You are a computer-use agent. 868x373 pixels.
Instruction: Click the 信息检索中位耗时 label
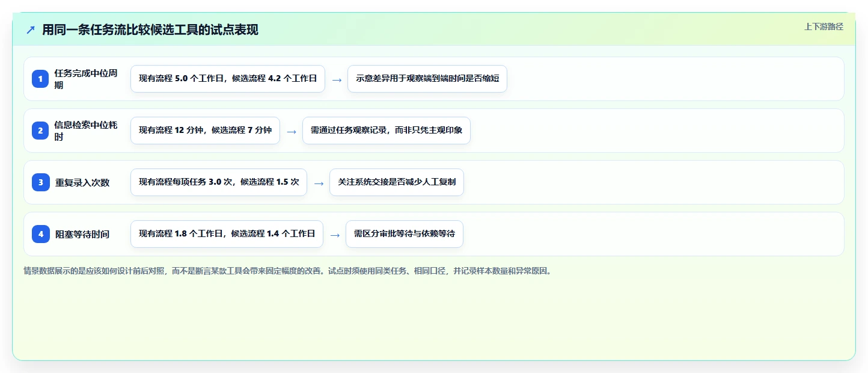click(86, 131)
